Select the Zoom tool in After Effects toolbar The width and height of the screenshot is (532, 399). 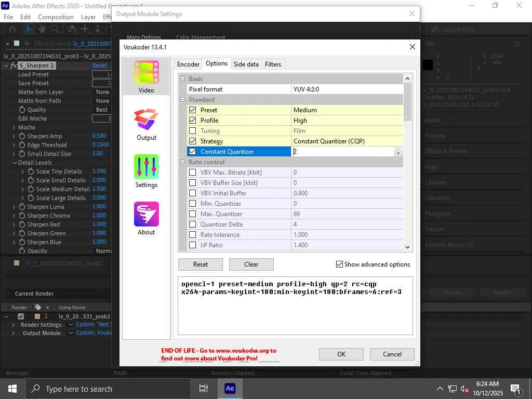pos(55,30)
